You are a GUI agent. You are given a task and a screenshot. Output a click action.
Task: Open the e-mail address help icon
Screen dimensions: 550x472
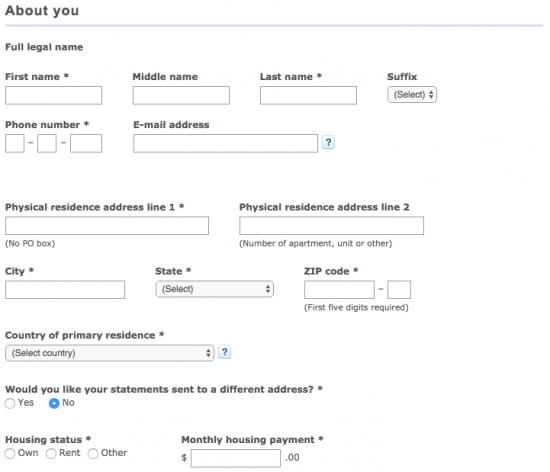328,142
